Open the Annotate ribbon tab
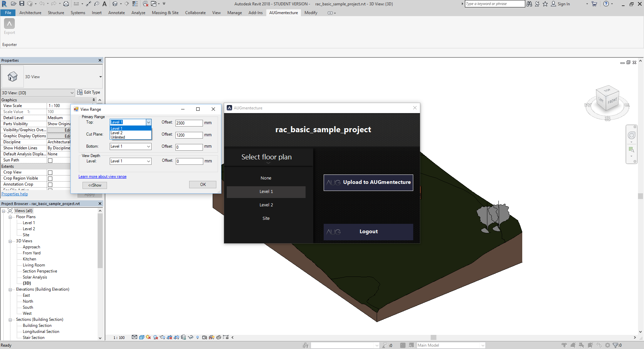 (x=116, y=13)
